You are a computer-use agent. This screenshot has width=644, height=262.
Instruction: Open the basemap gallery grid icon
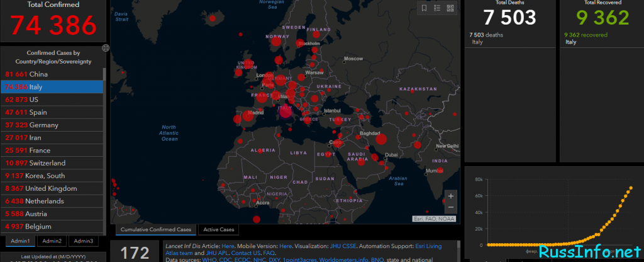450,8
